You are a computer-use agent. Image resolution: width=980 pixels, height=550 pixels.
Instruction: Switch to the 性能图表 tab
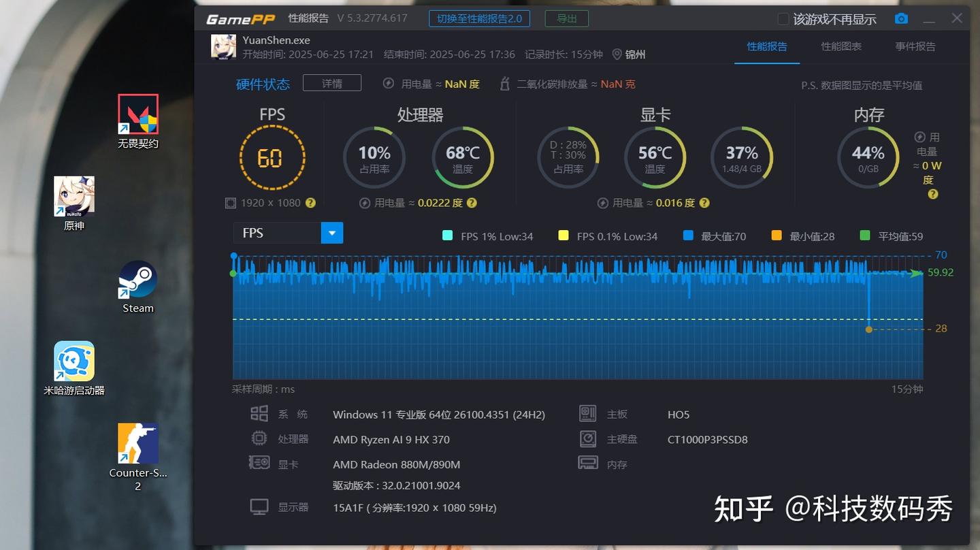(840, 46)
